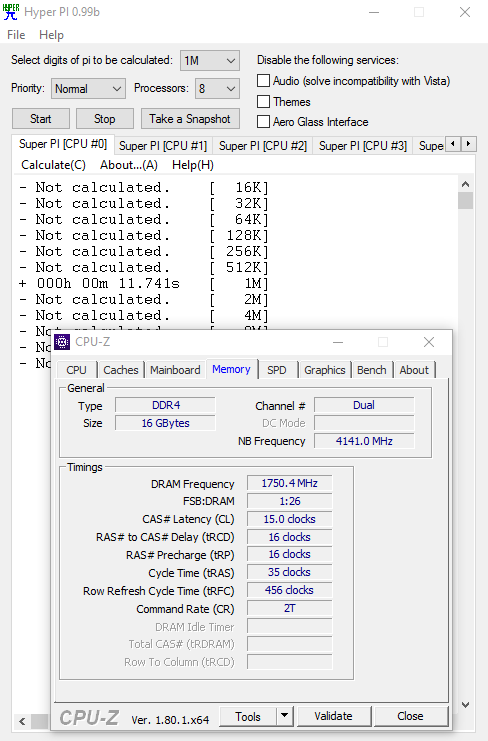
Task: Click the Tools button in CPU-Z
Action: click(x=248, y=716)
